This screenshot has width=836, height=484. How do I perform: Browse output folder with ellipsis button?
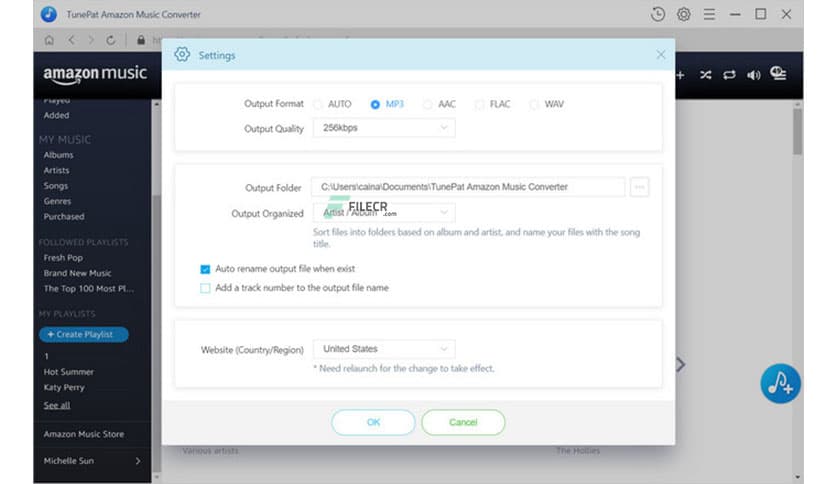(639, 187)
